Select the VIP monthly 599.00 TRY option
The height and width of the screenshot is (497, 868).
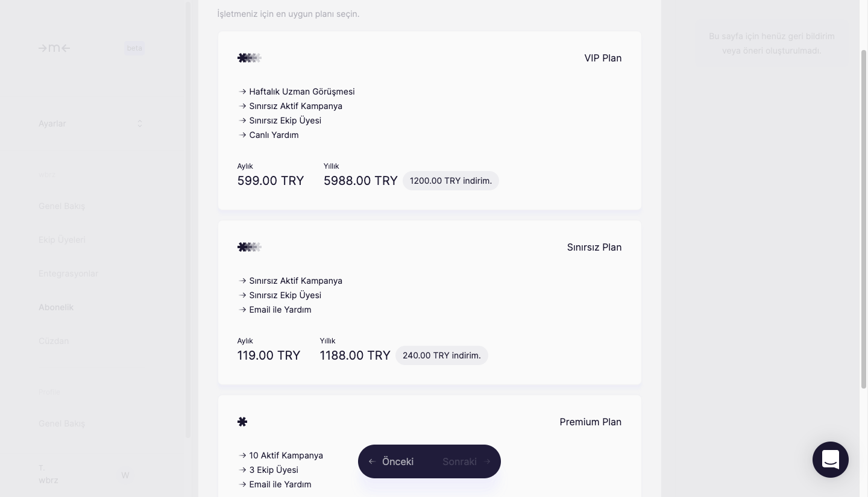271,181
